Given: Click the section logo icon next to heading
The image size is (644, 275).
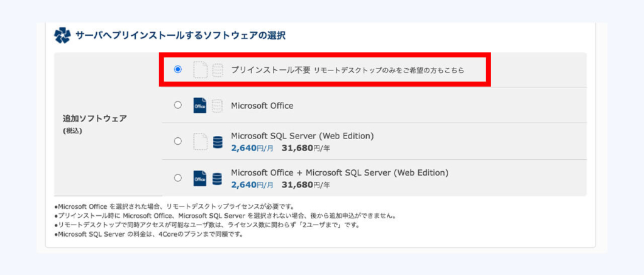Looking at the screenshot, I should pos(62,35).
